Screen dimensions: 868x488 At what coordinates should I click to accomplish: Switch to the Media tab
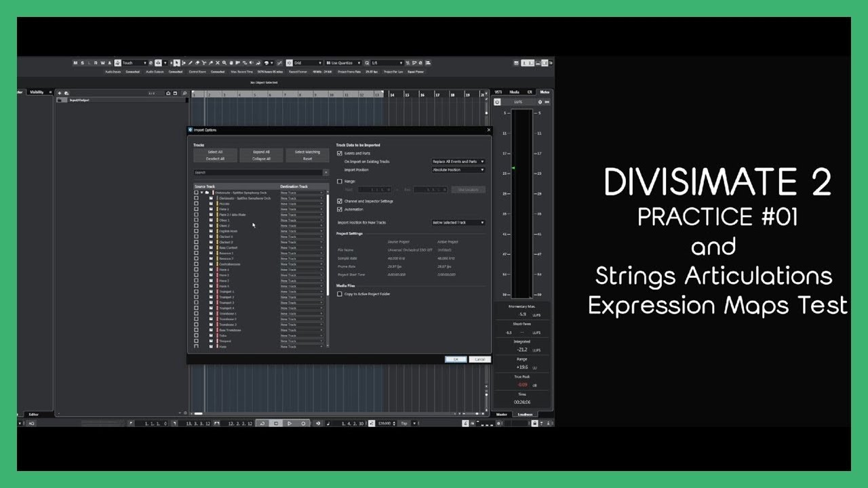coord(514,92)
